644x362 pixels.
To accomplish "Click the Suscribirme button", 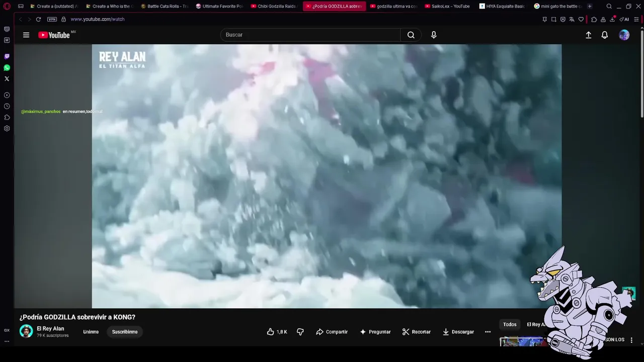I will (125, 332).
